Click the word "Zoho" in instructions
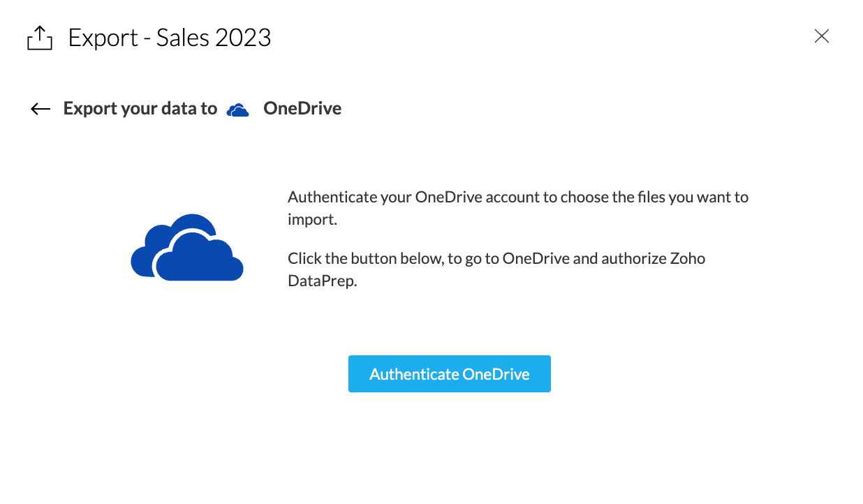 (688, 258)
